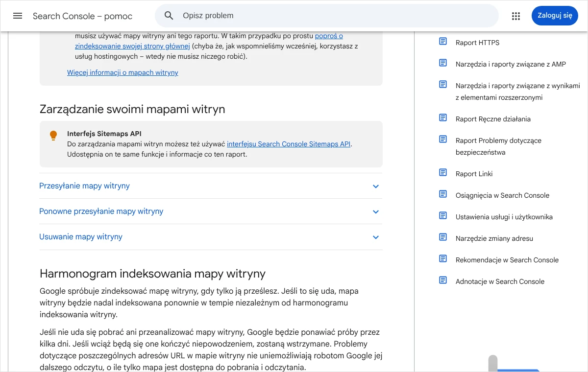The width and height of the screenshot is (588, 372).
Task: Click the Zaloguj się button
Action: tap(555, 16)
